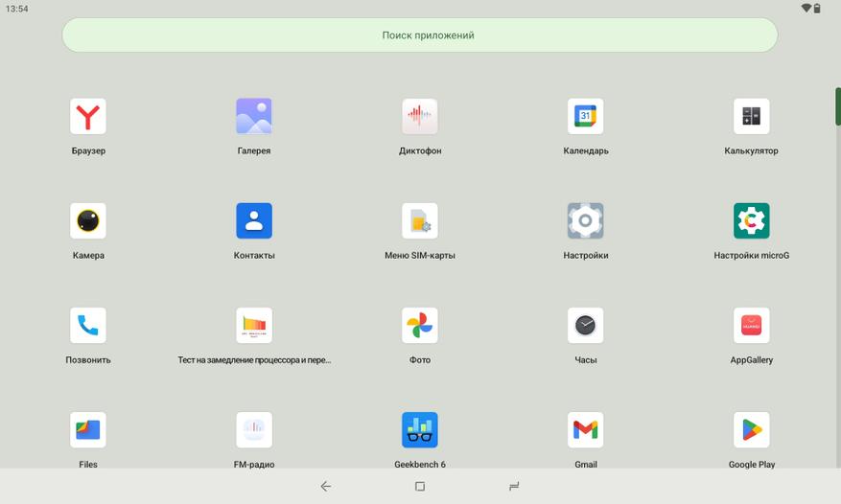Click the battery status icon
The height and width of the screenshot is (504, 841).
(x=817, y=8)
